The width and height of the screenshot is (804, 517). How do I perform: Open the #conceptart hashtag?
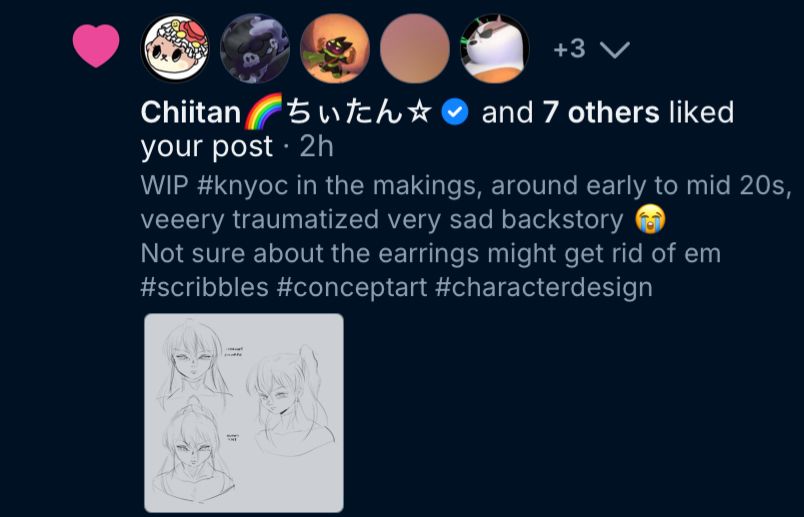pyautogui.click(x=352, y=287)
